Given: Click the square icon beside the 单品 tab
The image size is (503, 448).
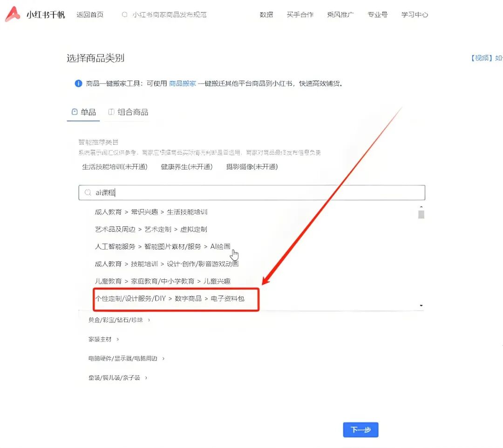Looking at the screenshot, I should [x=75, y=112].
